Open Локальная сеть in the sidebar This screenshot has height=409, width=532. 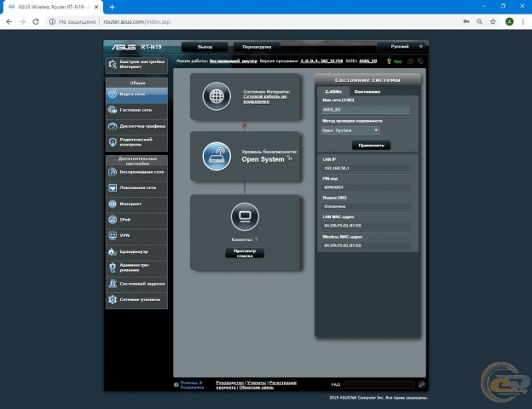pos(136,188)
